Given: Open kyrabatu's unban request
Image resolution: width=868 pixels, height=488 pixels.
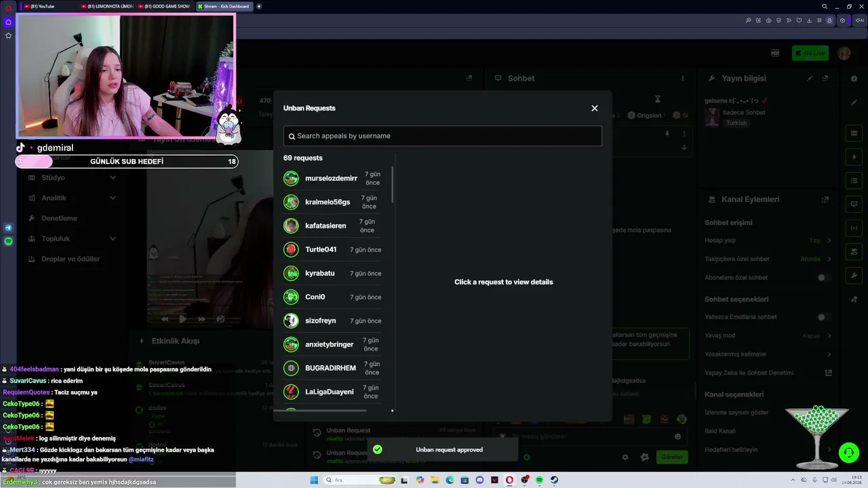Looking at the screenshot, I should click(x=332, y=273).
